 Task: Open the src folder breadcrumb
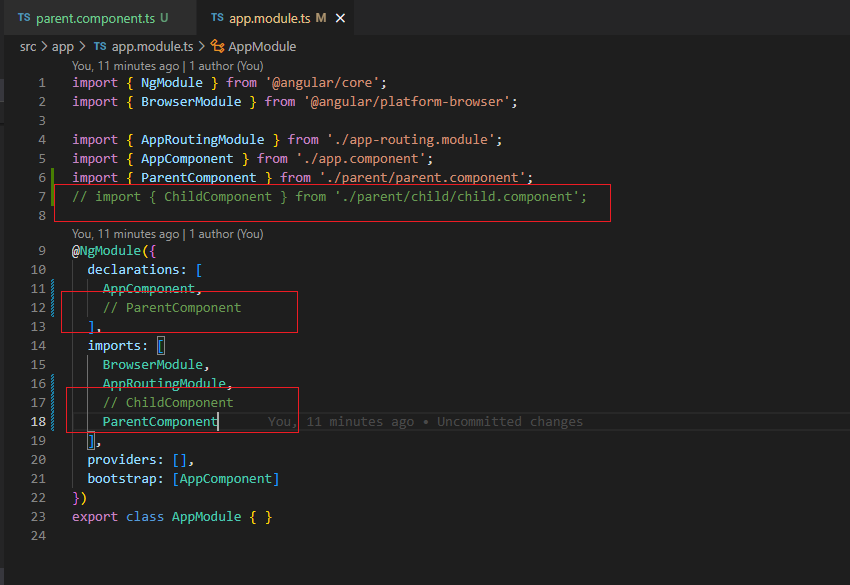30,46
